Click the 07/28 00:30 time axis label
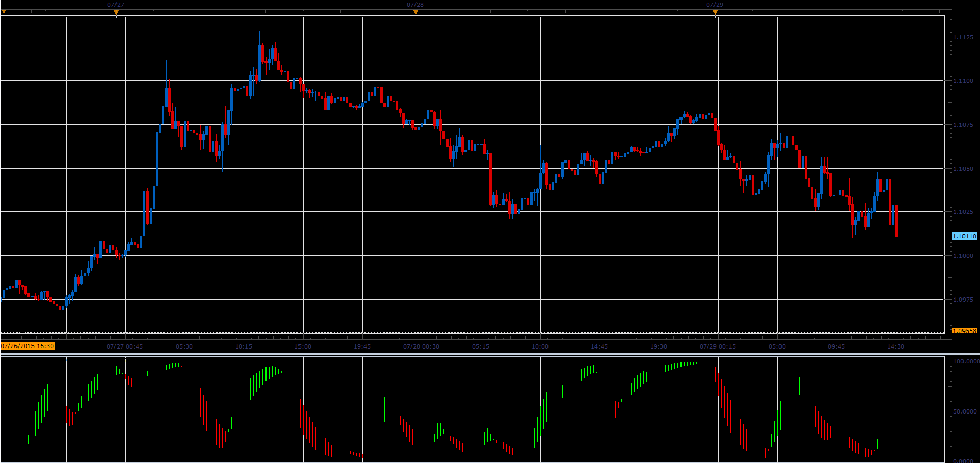Viewport: 980px width, 463px height. coord(421,346)
